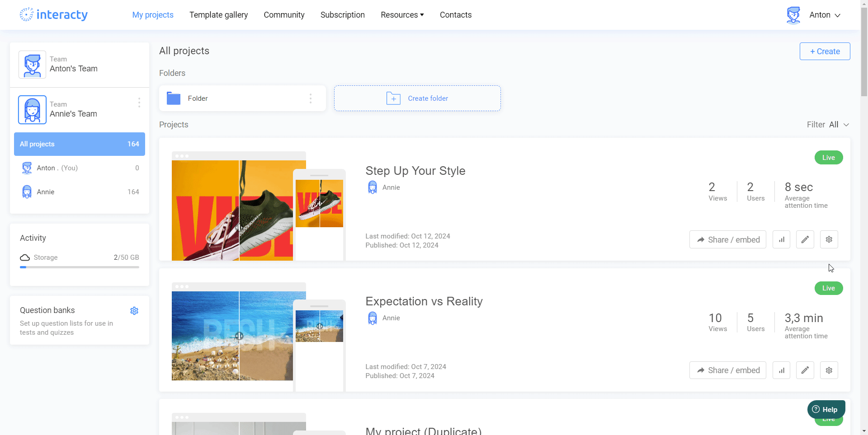The width and height of the screenshot is (868, 435).
Task: Open the Contacts page
Action: click(456, 15)
